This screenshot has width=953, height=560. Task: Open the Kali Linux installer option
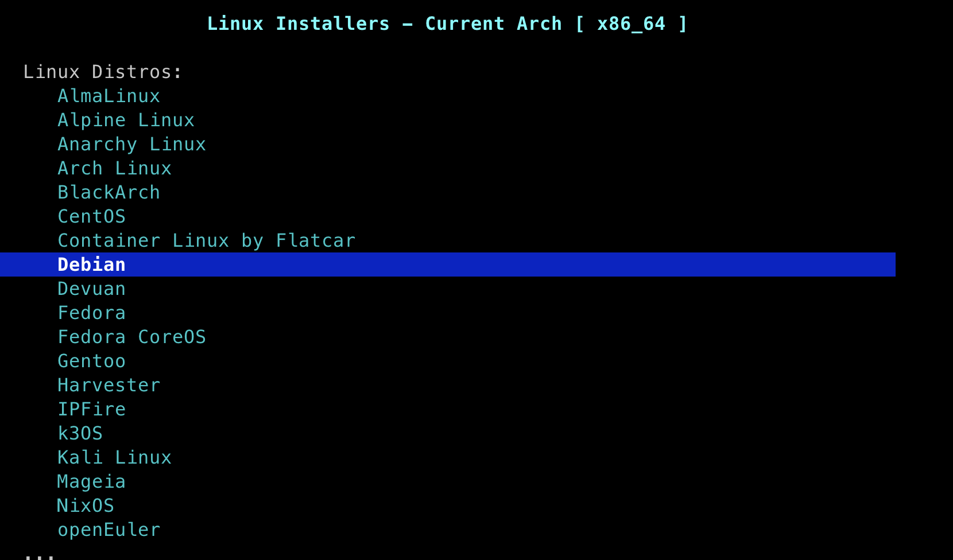114,457
